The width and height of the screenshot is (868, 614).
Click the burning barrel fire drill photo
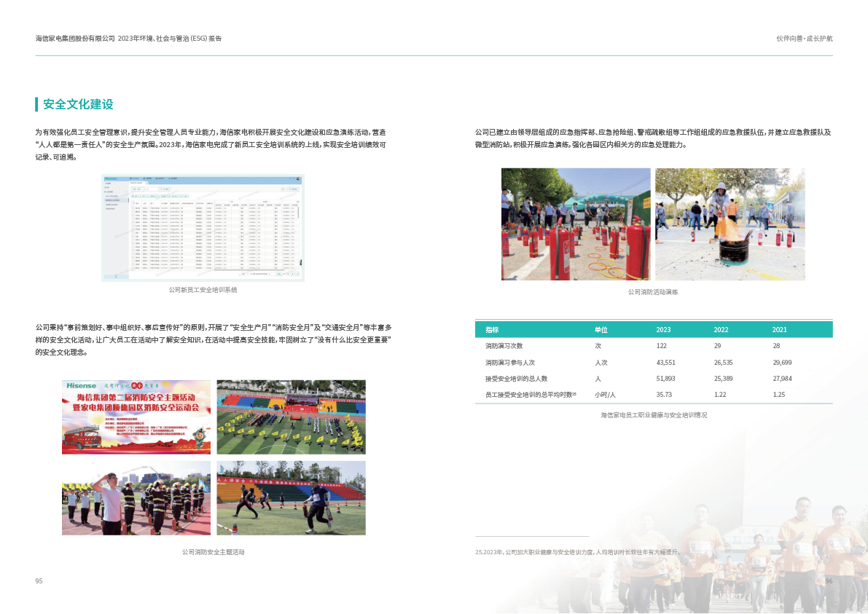click(x=730, y=224)
